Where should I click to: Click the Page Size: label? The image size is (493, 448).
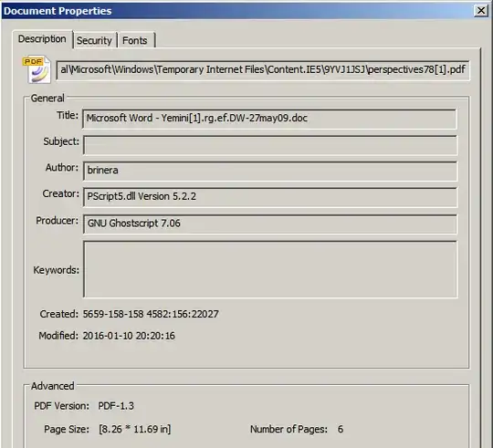(67, 429)
